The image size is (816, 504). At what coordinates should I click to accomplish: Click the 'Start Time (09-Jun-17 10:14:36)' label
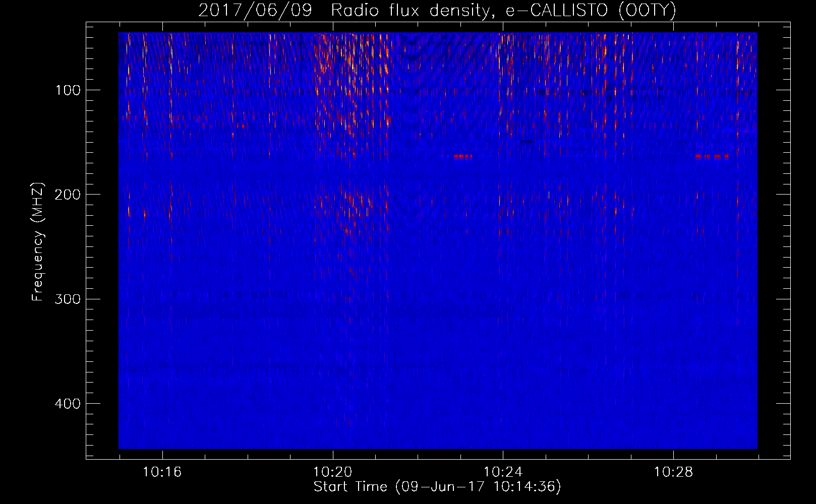click(437, 487)
